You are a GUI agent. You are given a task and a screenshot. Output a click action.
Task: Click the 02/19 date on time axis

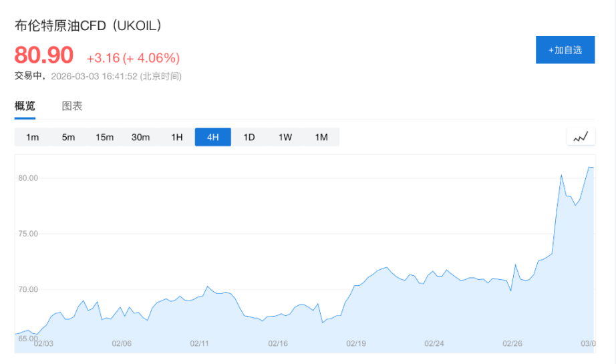click(x=355, y=343)
